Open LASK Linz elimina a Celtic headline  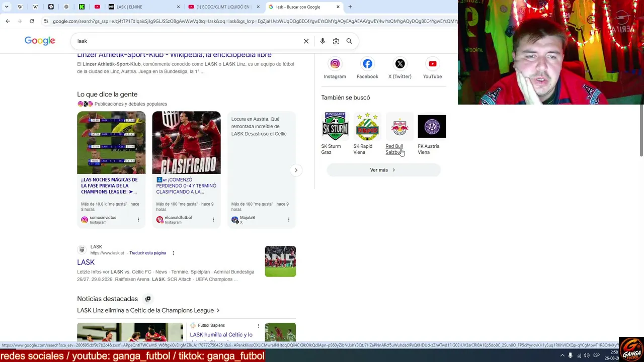pyautogui.click(x=148, y=310)
